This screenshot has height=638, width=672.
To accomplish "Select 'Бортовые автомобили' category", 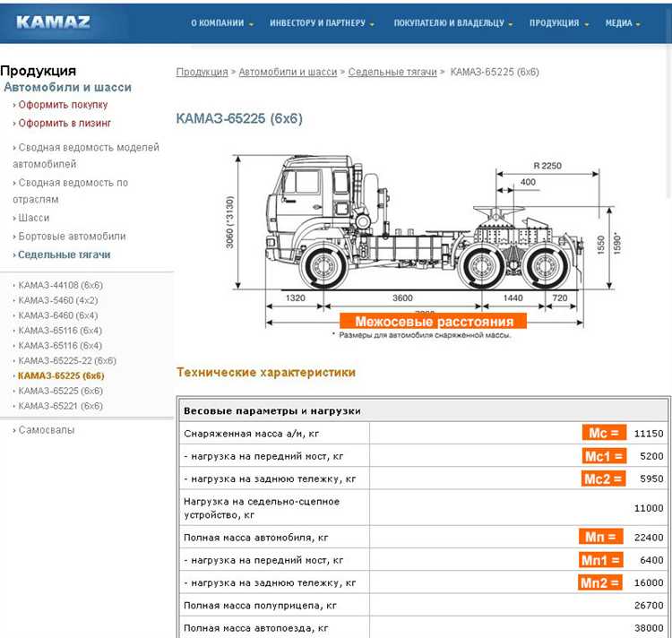I will pyautogui.click(x=72, y=237).
